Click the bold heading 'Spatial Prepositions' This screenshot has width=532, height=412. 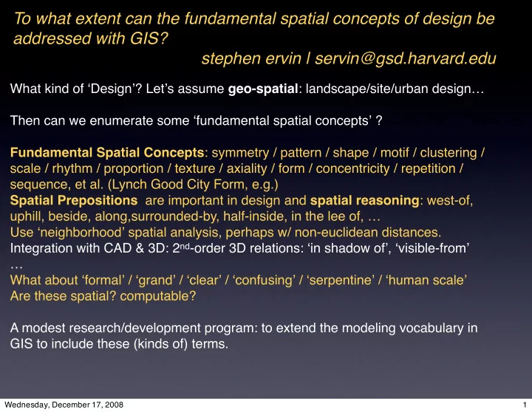pos(74,200)
